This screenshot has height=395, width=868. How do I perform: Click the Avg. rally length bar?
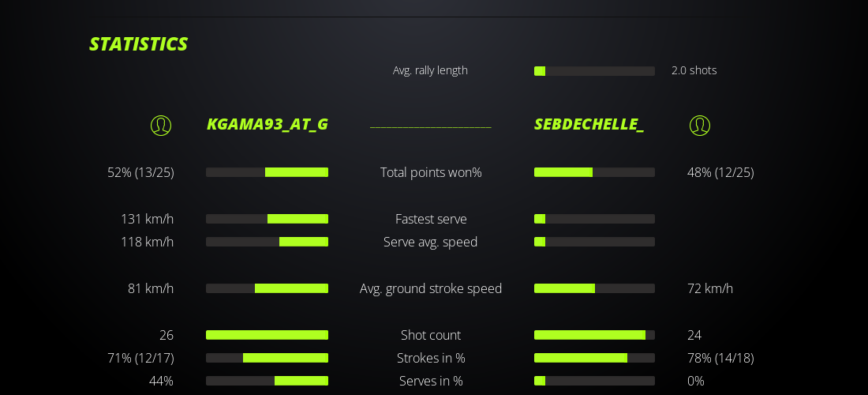pos(594,71)
